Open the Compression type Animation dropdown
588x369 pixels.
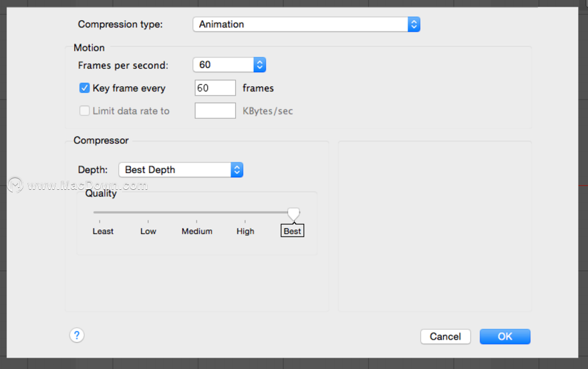point(307,24)
